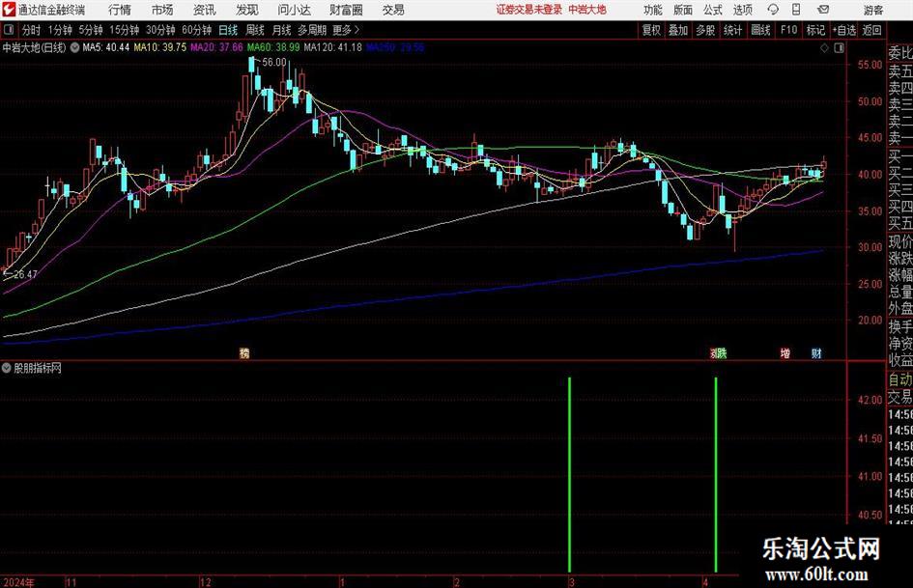Click the 叠加 overlay toolbar button
The image size is (913, 588).
click(x=678, y=30)
